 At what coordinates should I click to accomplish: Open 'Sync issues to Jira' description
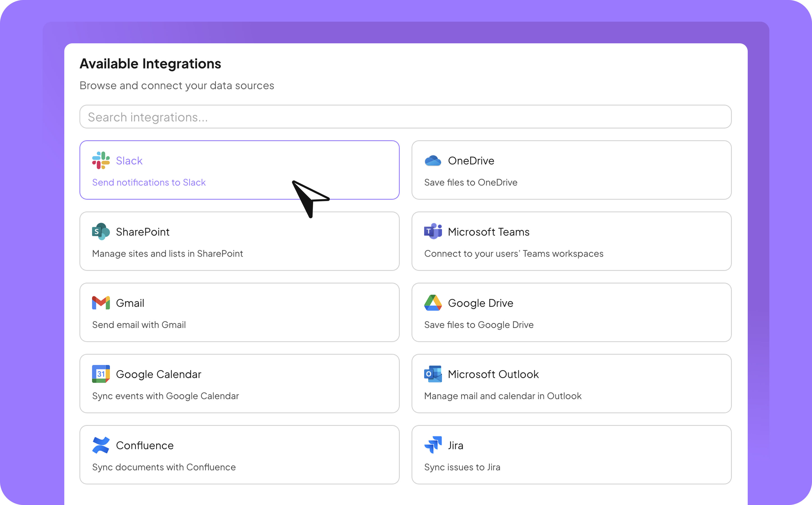[462, 467]
